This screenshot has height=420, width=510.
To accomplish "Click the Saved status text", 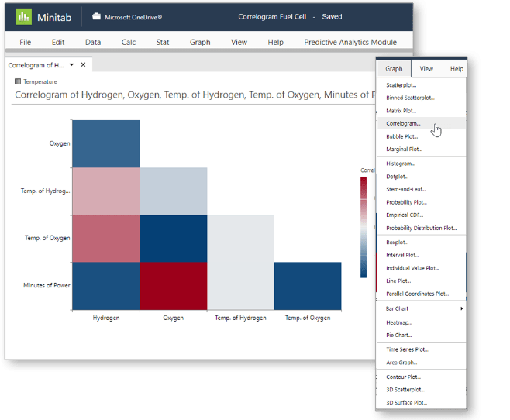I will point(332,16).
